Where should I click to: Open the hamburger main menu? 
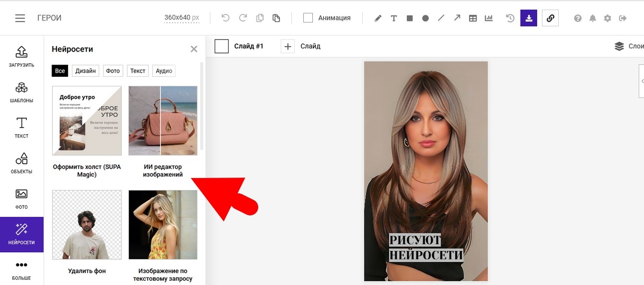pos(20,18)
